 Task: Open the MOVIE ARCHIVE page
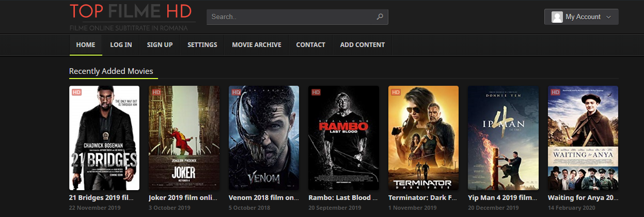click(257, 45)
